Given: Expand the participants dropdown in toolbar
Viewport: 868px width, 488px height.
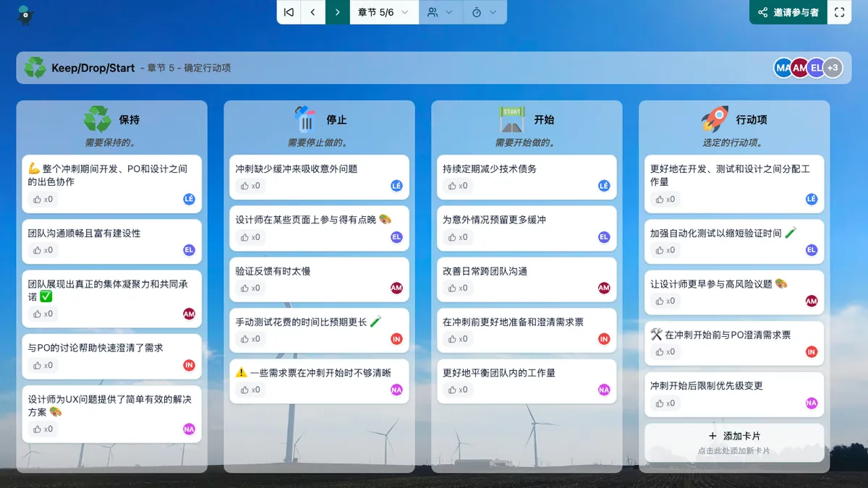Looking at the screenshot, I should tap(440, 12).
